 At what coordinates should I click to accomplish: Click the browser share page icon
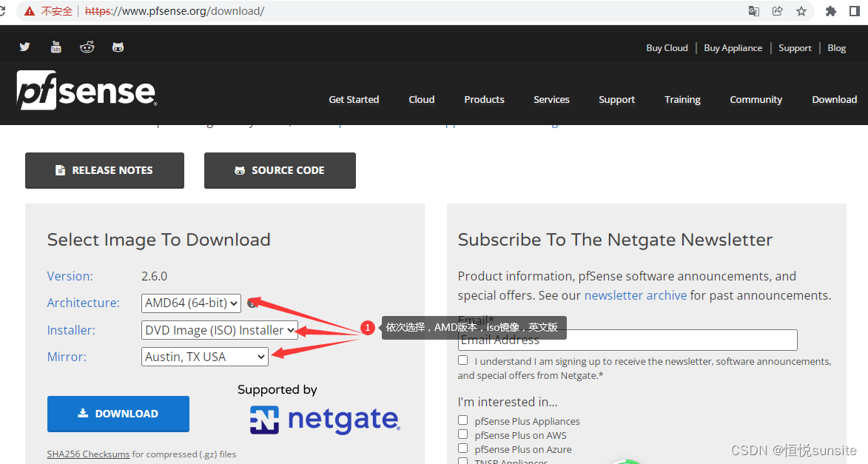[x=777, y=11]
